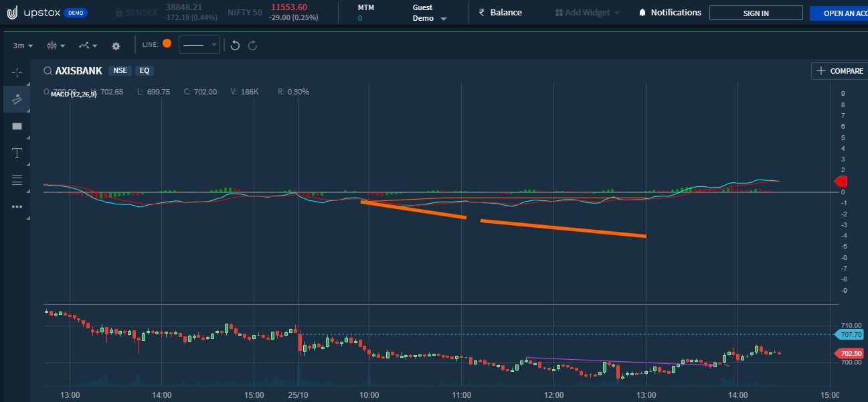Open the candlestick chart type dropdown
Image resolution: width=868 pixels, height=402 pixels.
[x=56, y=46]
